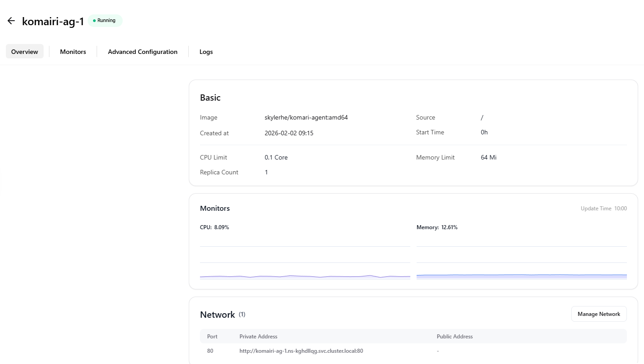Click the back arrow icon
This screenshot has width=644, height=364.
(x=11, y=21)
